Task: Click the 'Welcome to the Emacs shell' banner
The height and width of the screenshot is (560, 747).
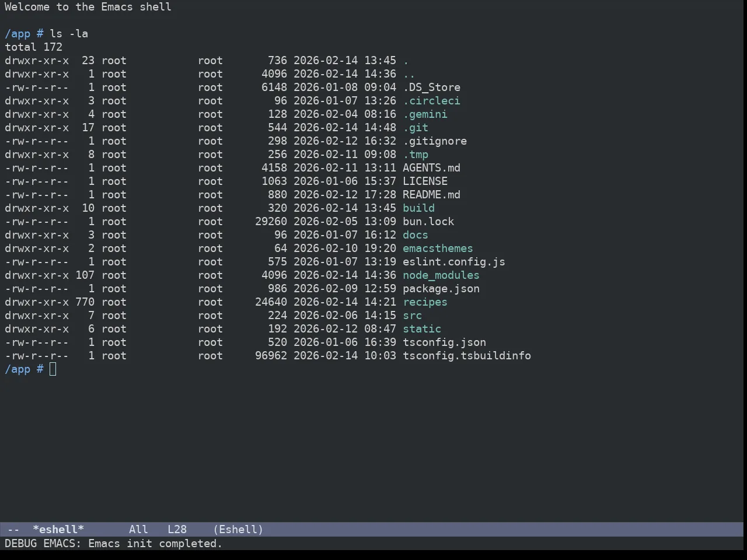Action: pyautogui.click(x=88, y=7)
